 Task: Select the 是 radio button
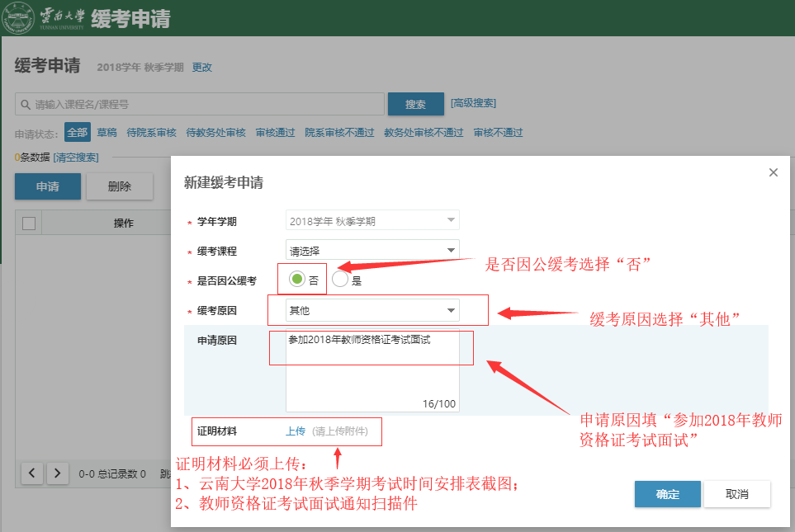(x=340, y=280)
